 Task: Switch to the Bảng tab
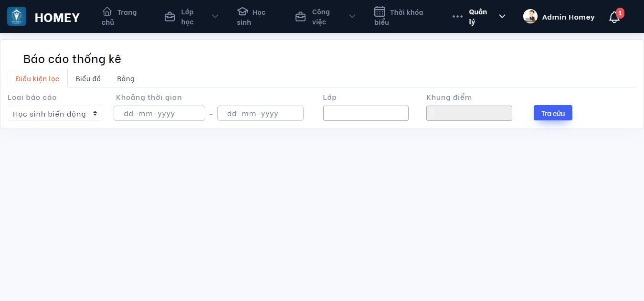click(126, 79)
